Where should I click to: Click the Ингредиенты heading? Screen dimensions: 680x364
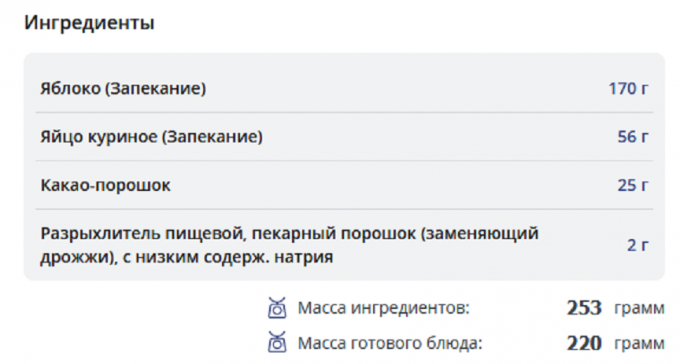(x=89, y=22)
